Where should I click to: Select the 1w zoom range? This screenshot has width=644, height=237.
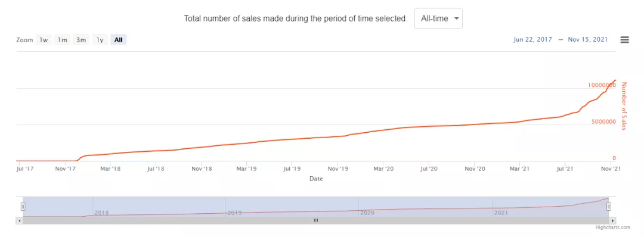point(44,40)
